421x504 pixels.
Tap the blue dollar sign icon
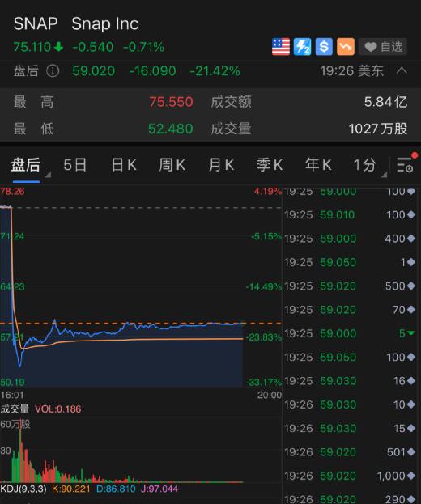(324, 47)
